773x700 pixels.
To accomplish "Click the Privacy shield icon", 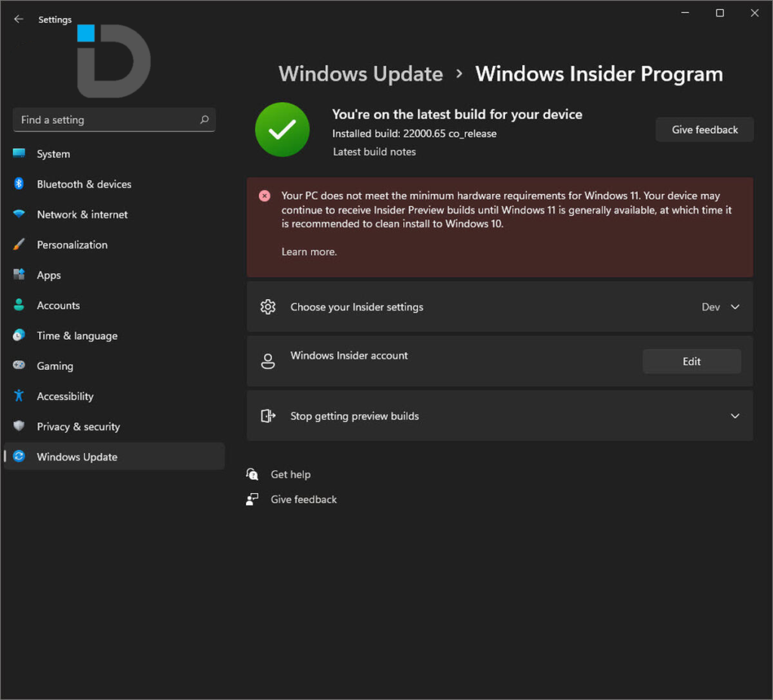I will tap(19, 426).
